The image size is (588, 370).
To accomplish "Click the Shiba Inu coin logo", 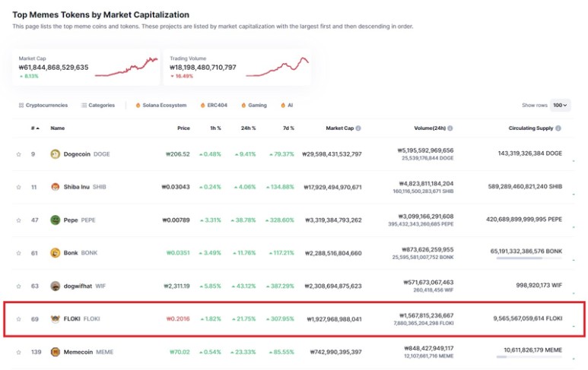I will point(55,187).
